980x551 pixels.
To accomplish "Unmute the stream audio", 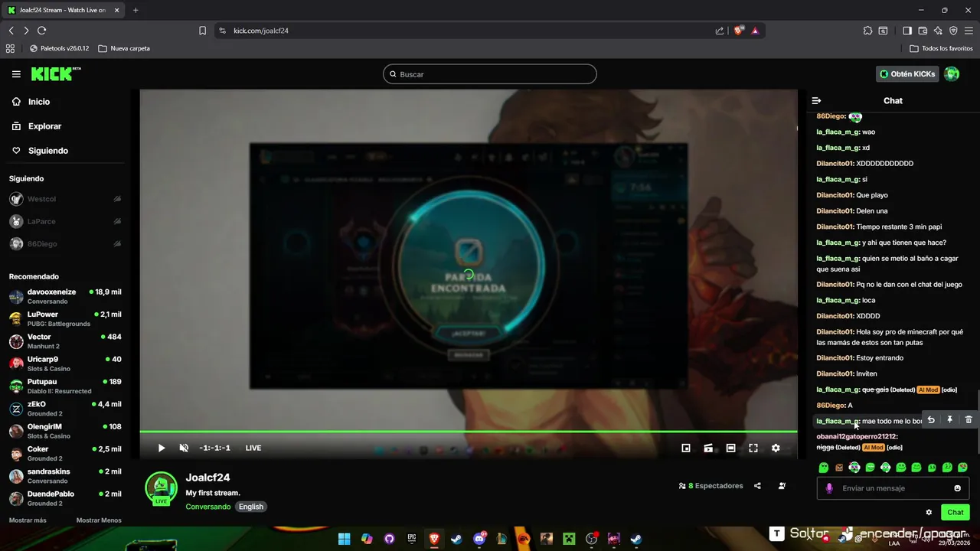I will coord(184,448).
